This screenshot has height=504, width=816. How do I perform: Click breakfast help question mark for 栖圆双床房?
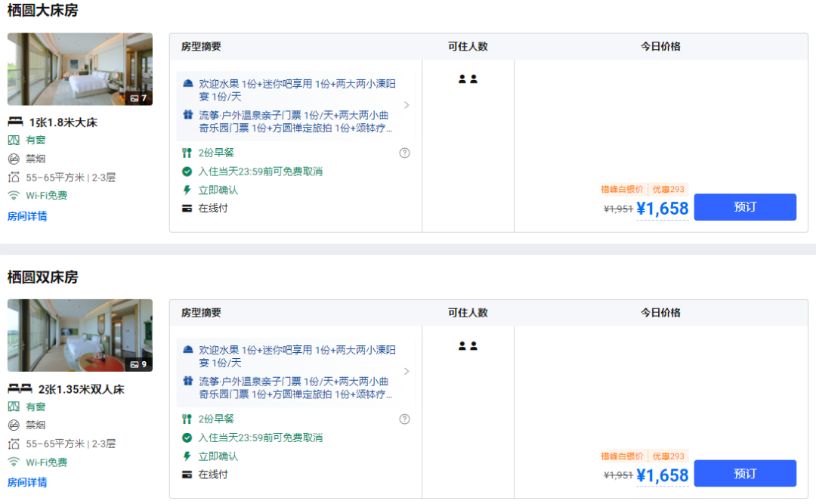coord(404,419)
